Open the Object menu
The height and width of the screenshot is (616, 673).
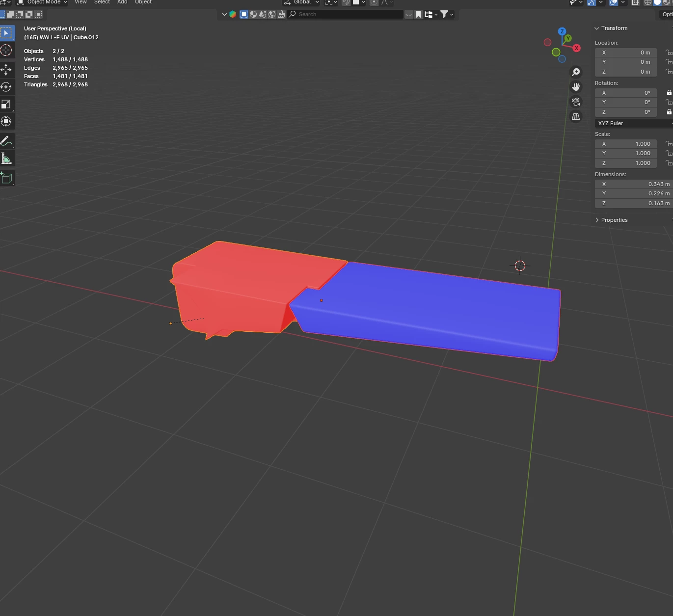click(143, 2)
